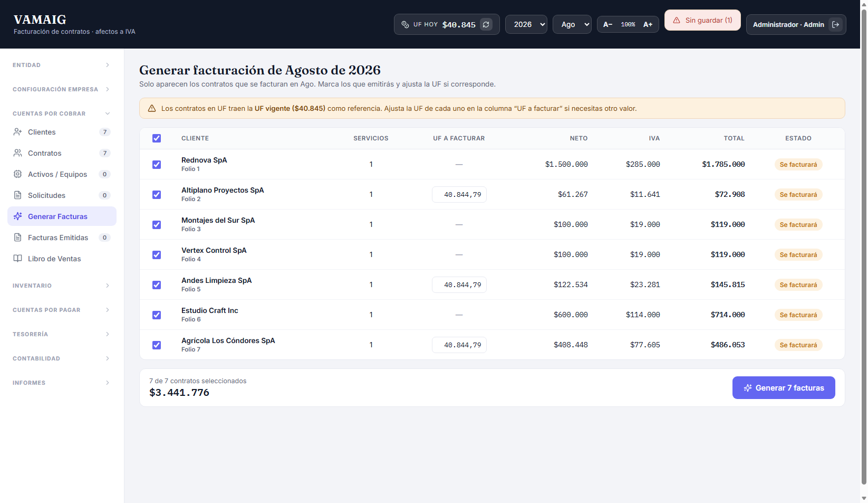Edit UF value for Agrícola Los Cóndores SpA
This screenshot has width=868, height=503.
tap(459, 345)
